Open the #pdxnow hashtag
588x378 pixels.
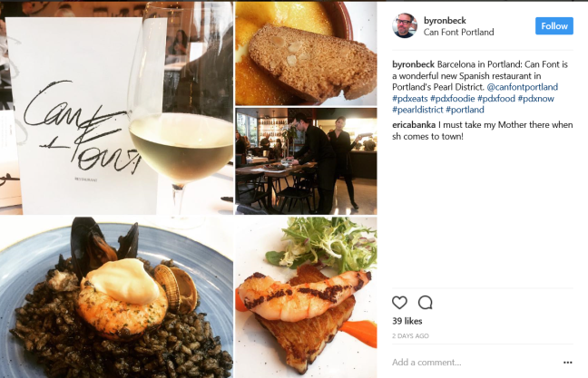click(536, 99)
